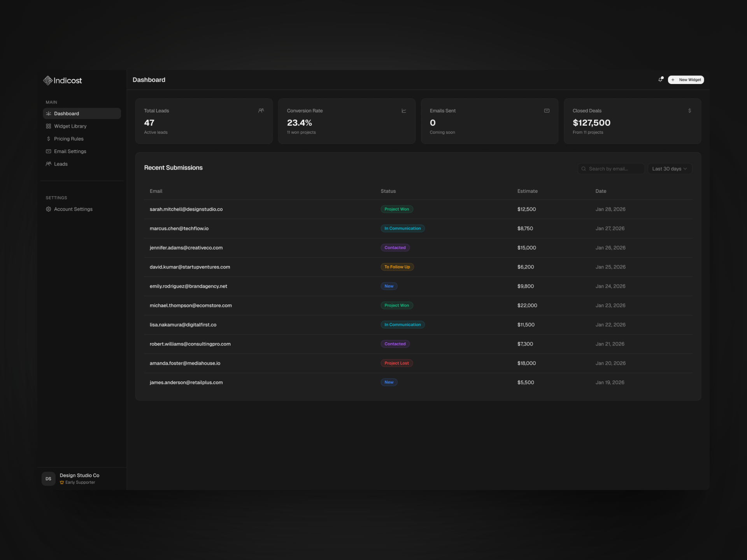Toggle the To Follow Up badge for david.kumar
Image resolution: width=747 pixels, height=560 pixels.
[397, 267]
